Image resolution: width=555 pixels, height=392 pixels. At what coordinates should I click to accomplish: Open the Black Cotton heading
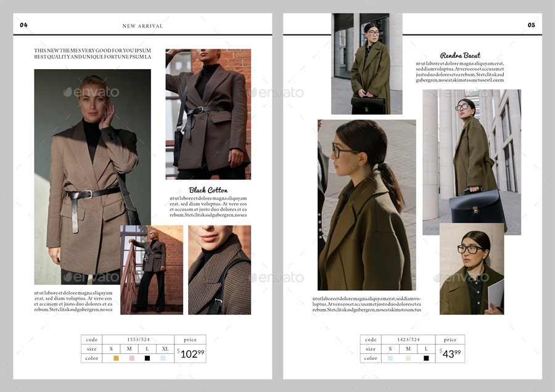pos(207,190)
